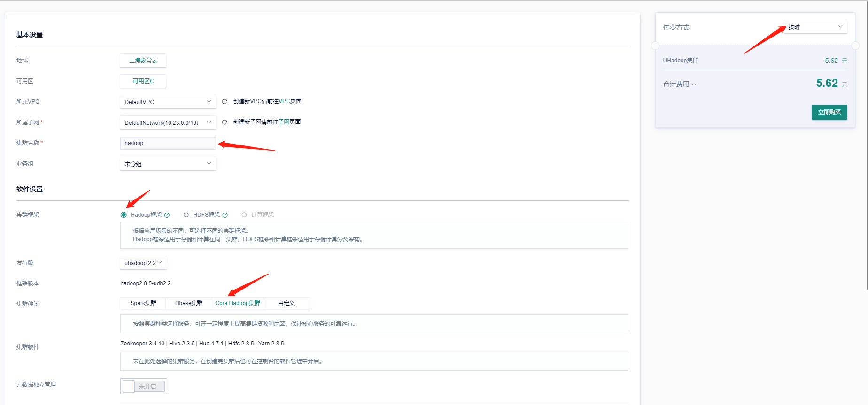Collapse the 合计费用 caret icon
Image resolution: width=868 pixels, height=405 pixels.
click(694, 84)
